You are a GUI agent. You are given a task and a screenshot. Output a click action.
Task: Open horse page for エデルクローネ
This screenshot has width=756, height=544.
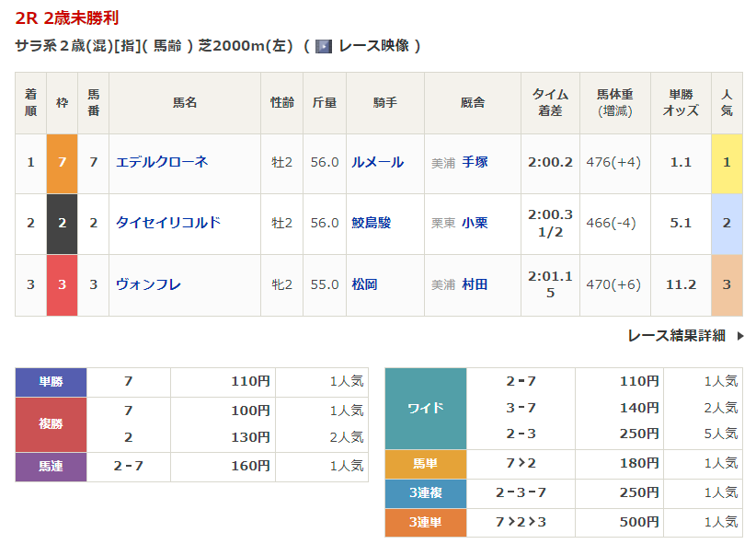(x=162, y=162)
